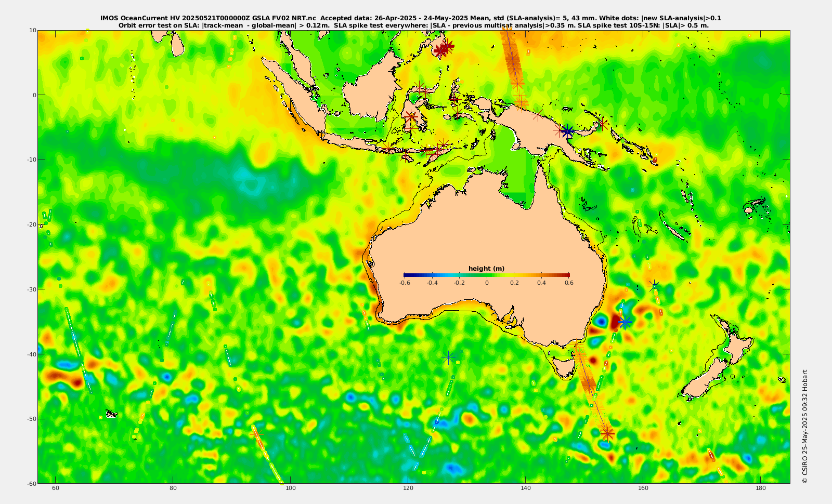
Task: Click the blue star marker south of the Great Australian Bight
Action: coord(449,357)
